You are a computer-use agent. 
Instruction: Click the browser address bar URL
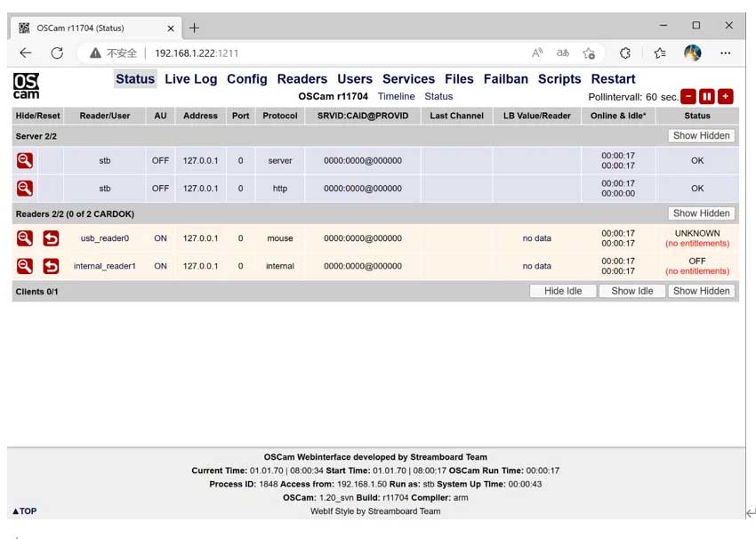click(x=197, y=53)
